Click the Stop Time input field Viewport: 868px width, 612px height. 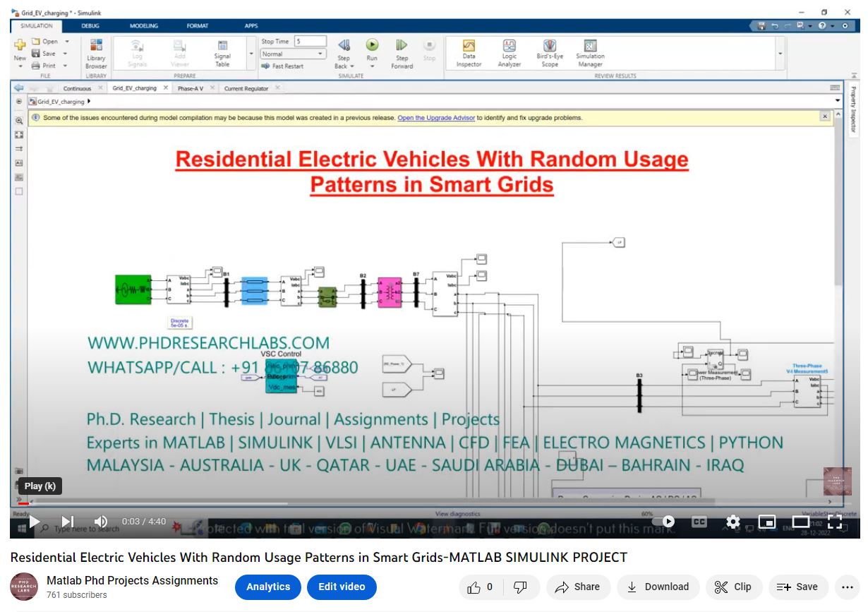tap(310, 42)
